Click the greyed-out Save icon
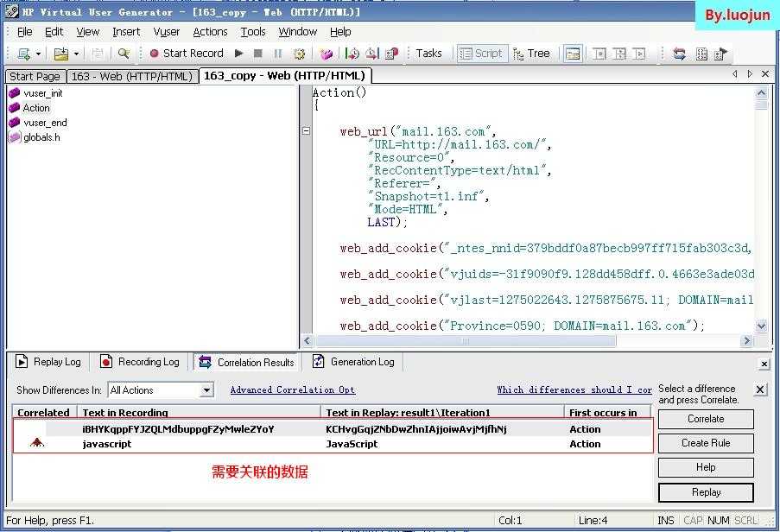Viewport: 780px width, 532px height. tap(98, 54)
